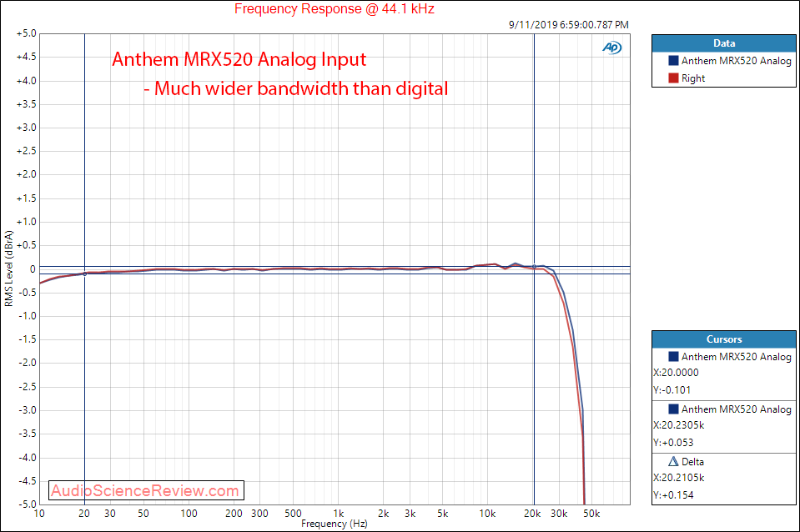
Task: Click the '+0.5' Y-axis label
Action: (x=27, y=245)
